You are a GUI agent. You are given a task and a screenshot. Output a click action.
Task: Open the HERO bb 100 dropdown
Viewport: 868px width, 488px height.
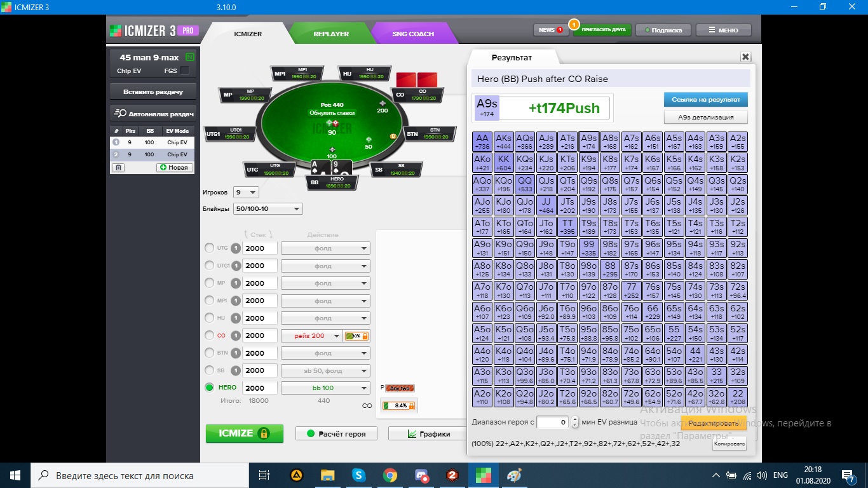click(x=325, y=388)
